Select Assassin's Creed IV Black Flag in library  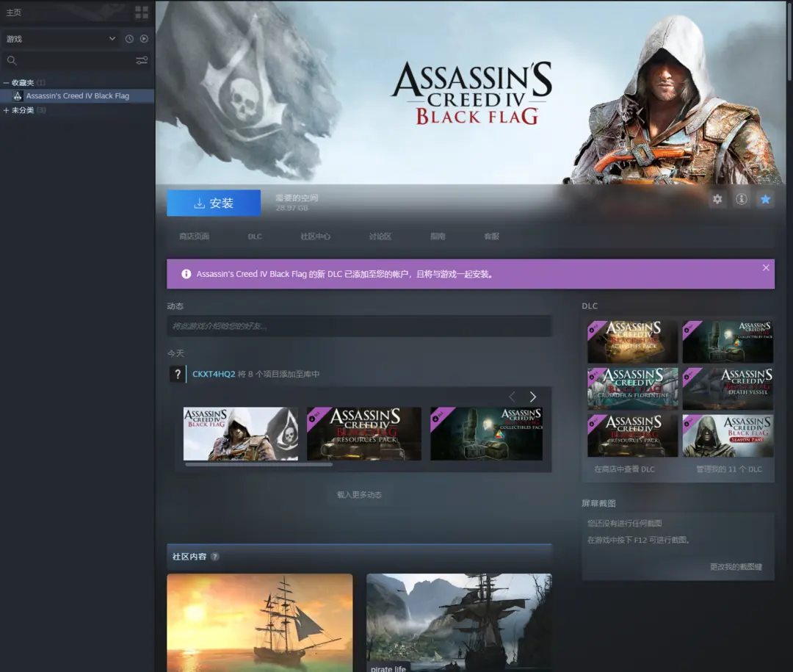click(x=77, y=95)
